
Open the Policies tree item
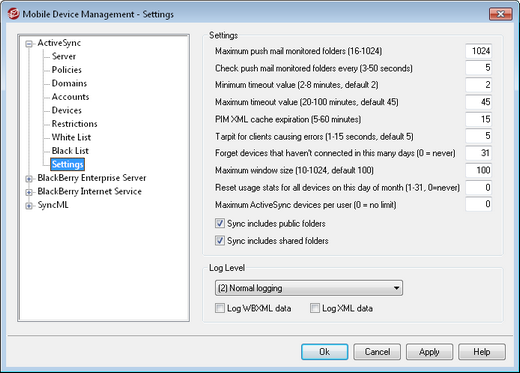click(67, 70)
